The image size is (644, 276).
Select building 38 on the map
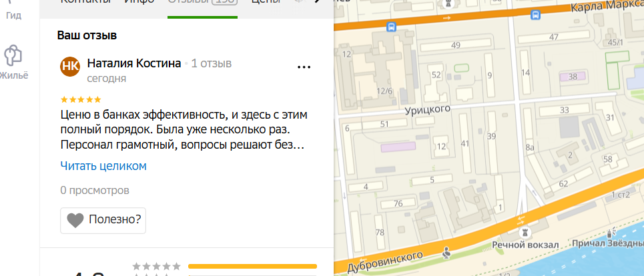click(x=573, y=76)
